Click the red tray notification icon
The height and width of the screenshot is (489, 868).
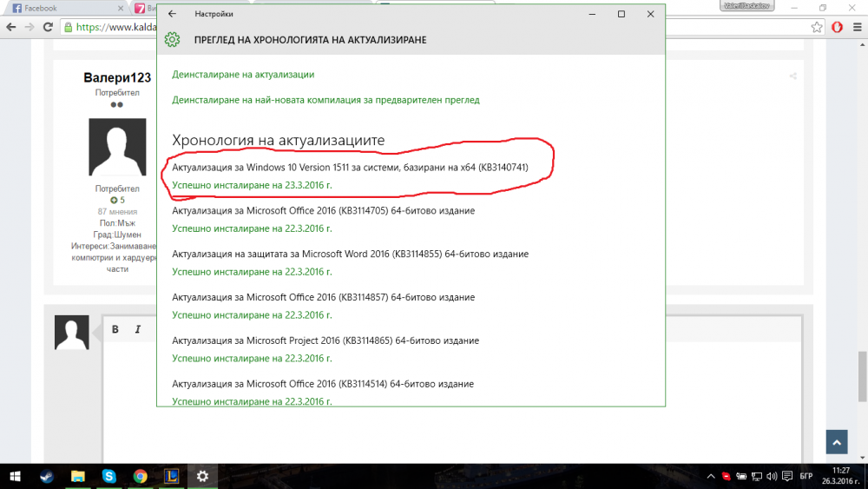click(726, 476)
